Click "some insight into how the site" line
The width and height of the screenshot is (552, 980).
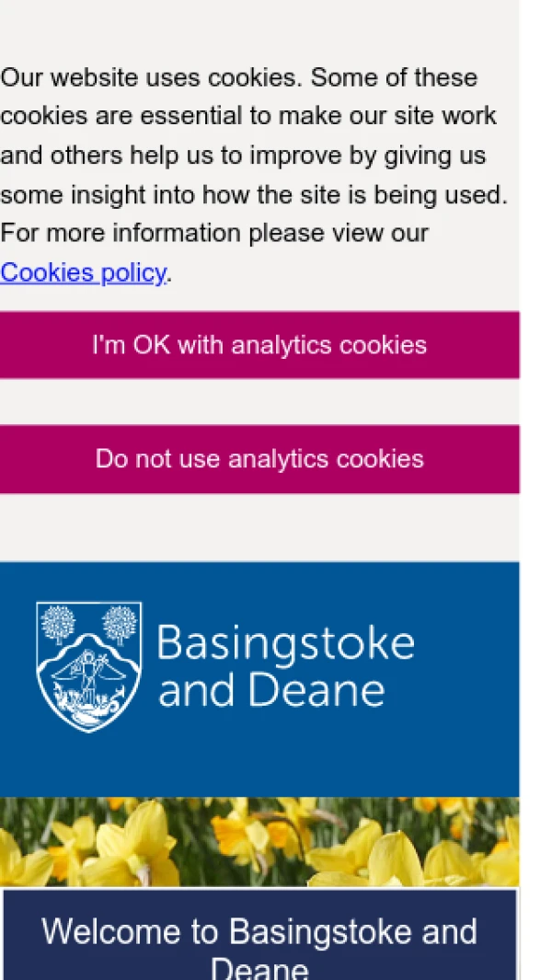coord(253,194)
